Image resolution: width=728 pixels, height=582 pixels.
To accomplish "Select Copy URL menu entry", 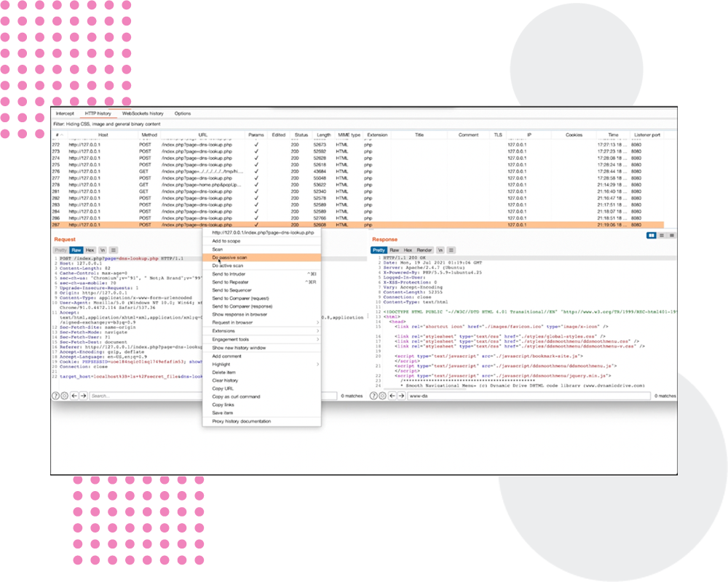I will (x=262, y=388).
